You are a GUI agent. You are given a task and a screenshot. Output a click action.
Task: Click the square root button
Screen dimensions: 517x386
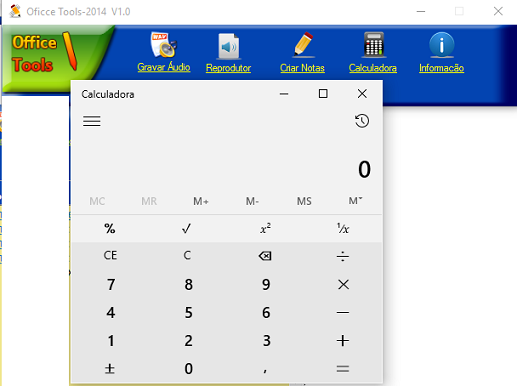[187, 229]
